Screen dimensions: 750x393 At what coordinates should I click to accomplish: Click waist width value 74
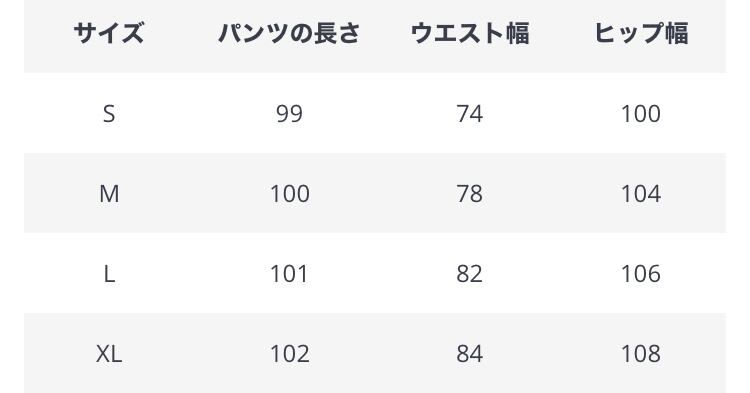pyautogui.click(x=470, y=114)
